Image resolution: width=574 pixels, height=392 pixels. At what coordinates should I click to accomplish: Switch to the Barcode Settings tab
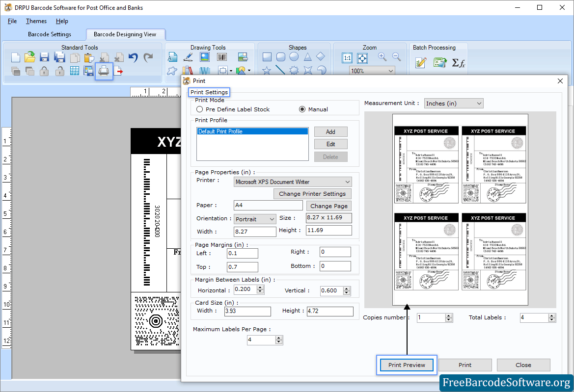tap(50, 34)
